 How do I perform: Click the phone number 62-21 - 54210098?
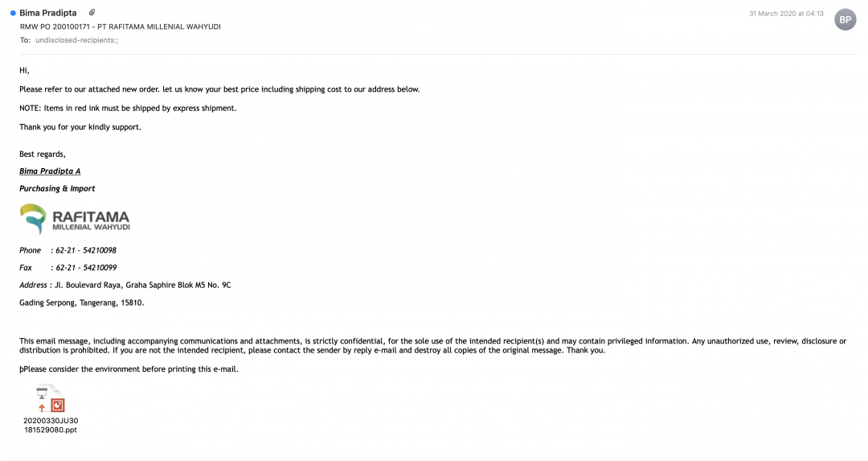click(x=86, y=250)
